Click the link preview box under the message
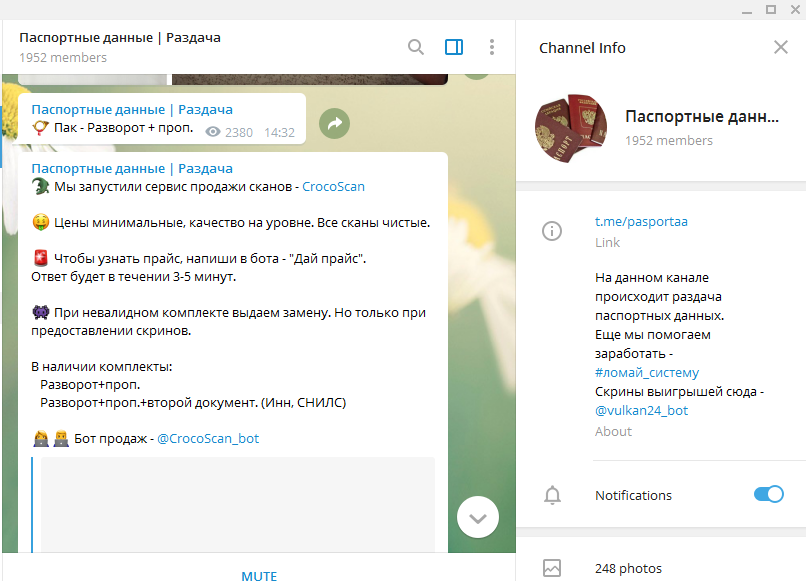Viewport: 806px width, 581px height. tap(237, 505)
